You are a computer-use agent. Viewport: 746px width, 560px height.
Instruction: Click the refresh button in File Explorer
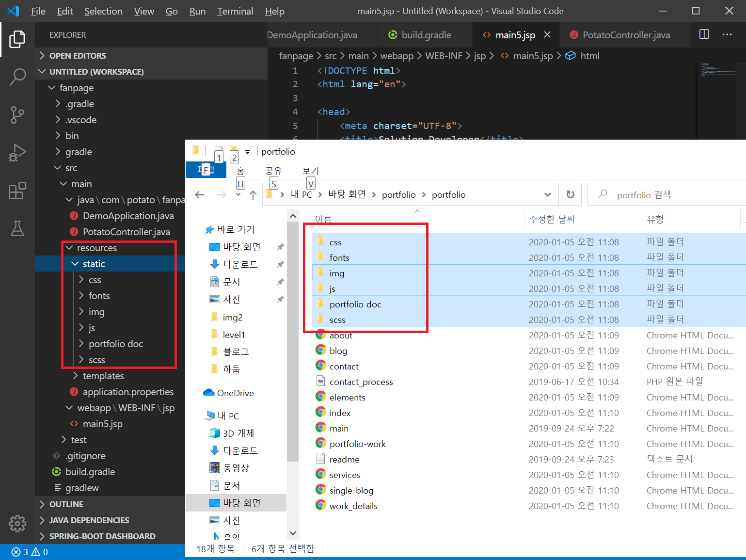coord(571,194)
